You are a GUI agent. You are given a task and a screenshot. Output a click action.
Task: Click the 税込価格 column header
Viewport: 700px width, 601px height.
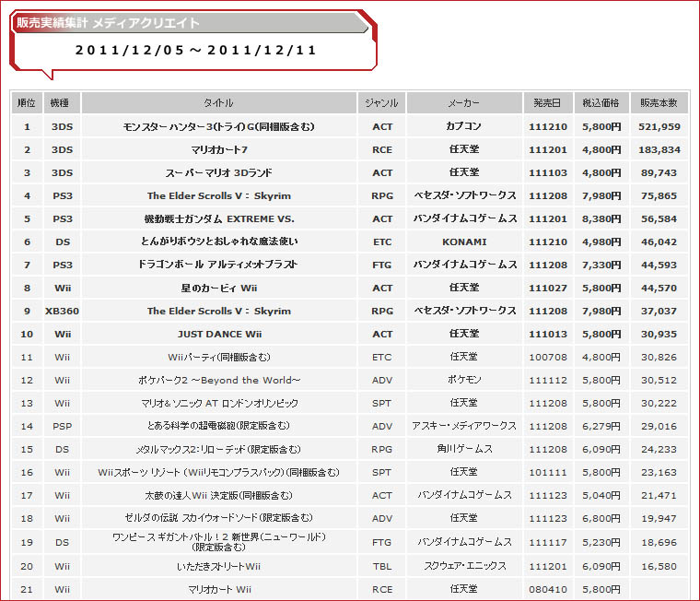point(601,102)
